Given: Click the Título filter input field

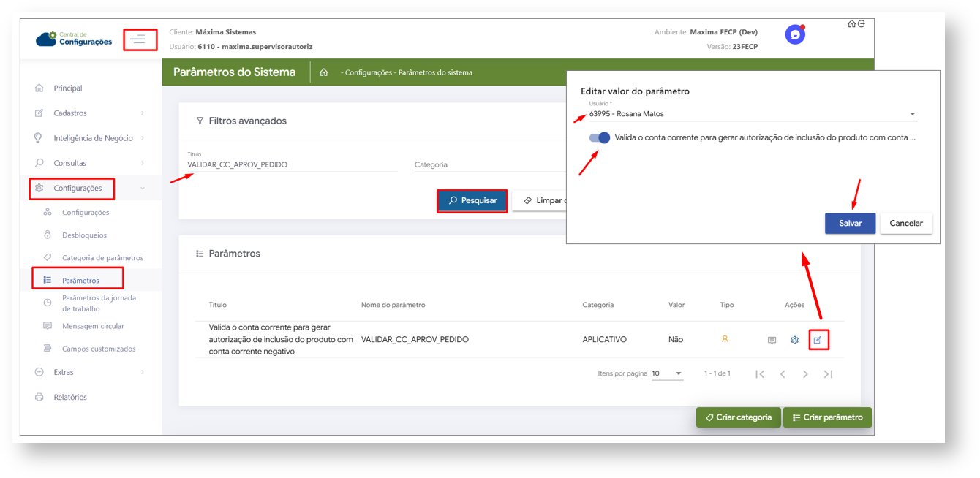Looking at the screenshot, I should 292,164.
